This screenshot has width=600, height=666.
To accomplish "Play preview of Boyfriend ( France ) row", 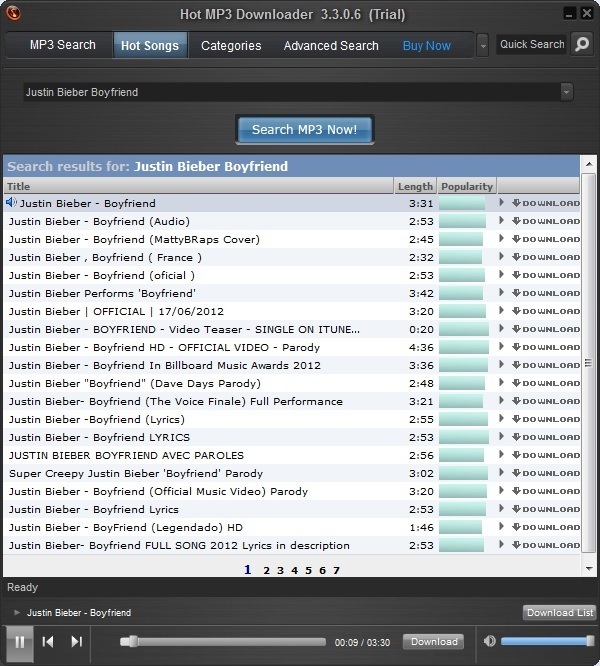I will click(501, 257).
